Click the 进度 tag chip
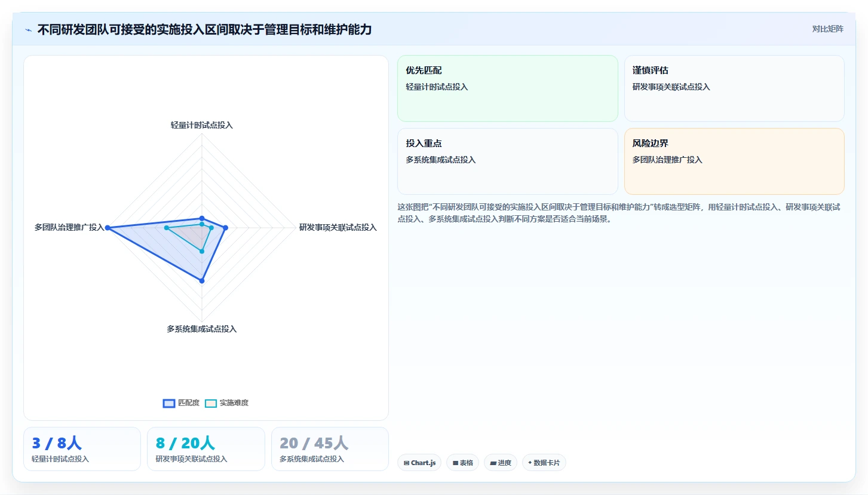The image size is (868, 495). (x=501, y=463)
